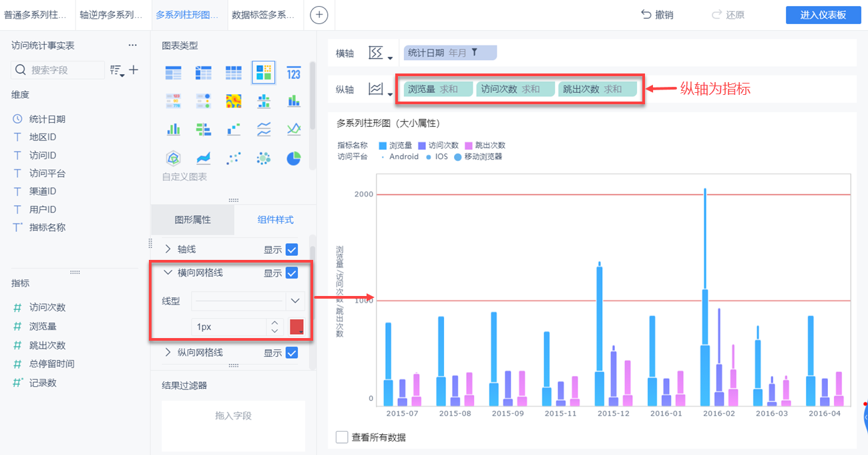Click the chart type list scrollbar
This screenshot has height=455, width=868.
tap(312, 95)
